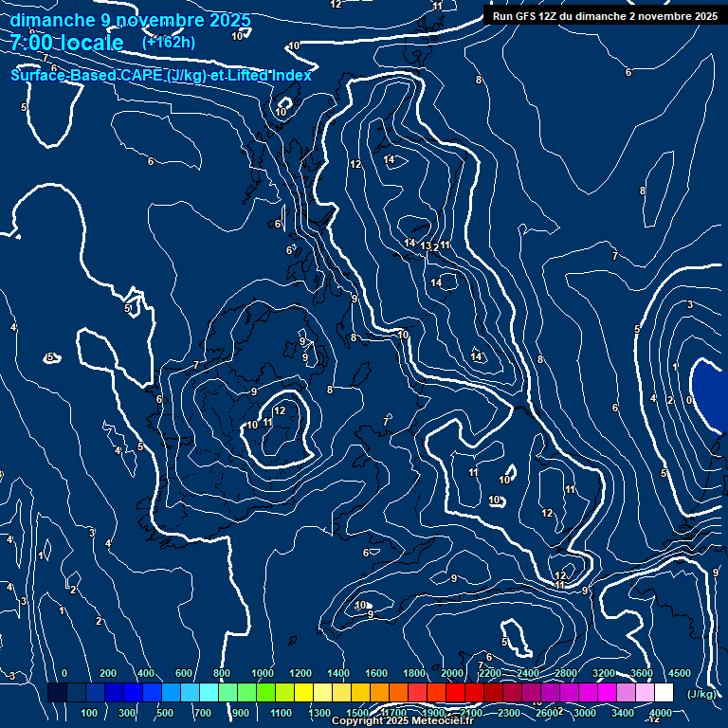Click the 'Surface-Based CAPE (J/kg) et Lifted Index' title
Screen dimensions: 728x728
click(x=160, y=75)
